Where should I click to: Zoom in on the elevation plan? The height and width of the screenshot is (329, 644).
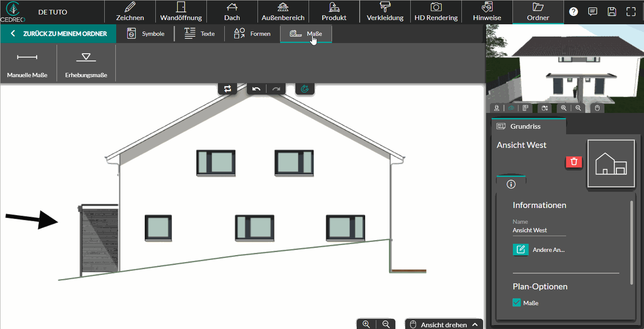pyautogui.click(x=366, y=324)
